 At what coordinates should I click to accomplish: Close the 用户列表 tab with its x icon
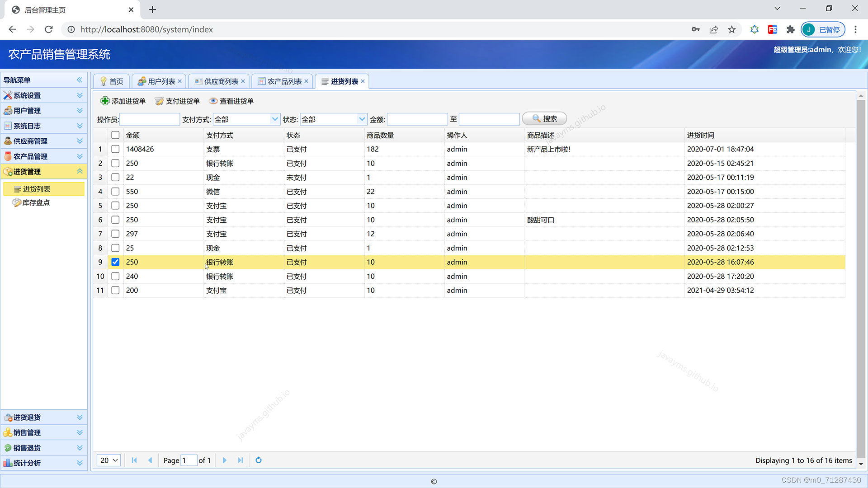180,81
